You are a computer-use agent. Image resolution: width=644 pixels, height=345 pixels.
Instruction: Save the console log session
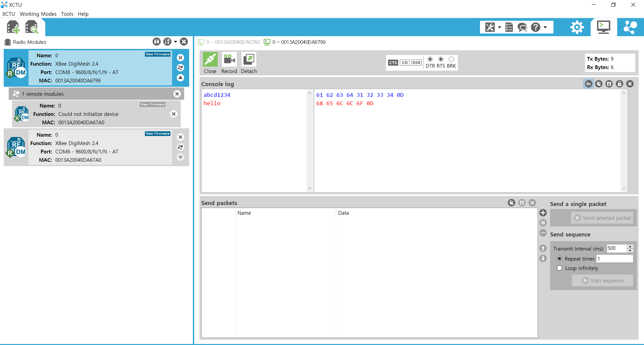[x=609, y=84]
